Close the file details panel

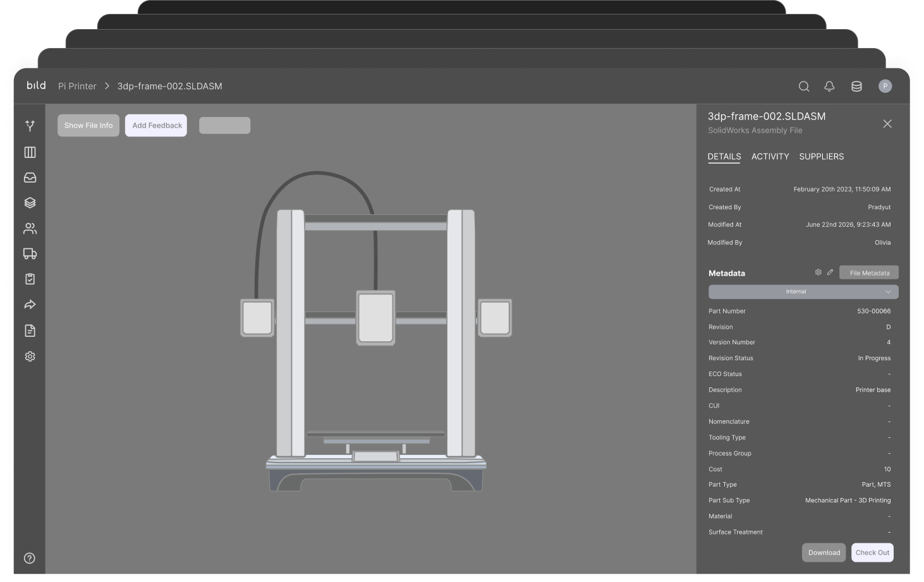pos(887,124)
